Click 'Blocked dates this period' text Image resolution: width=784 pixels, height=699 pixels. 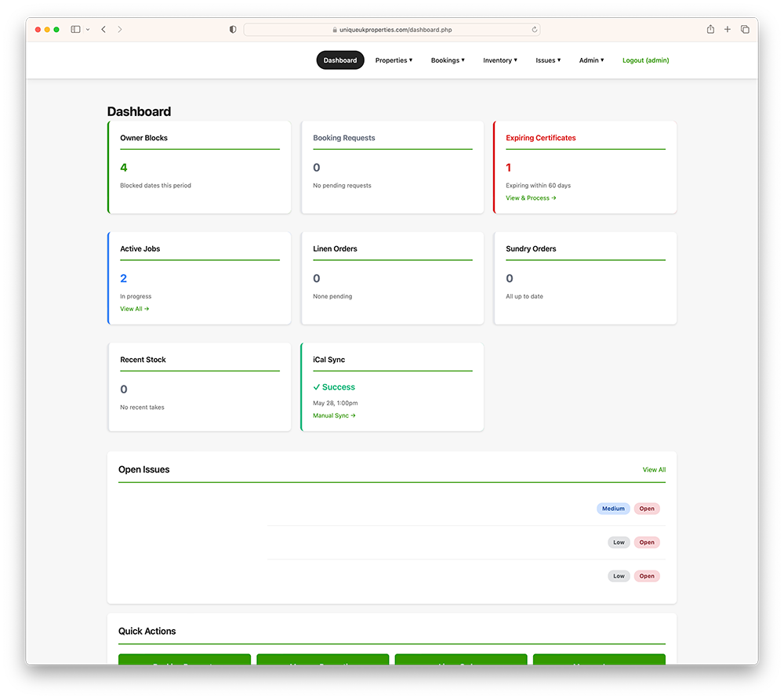[x=155, y=186]
